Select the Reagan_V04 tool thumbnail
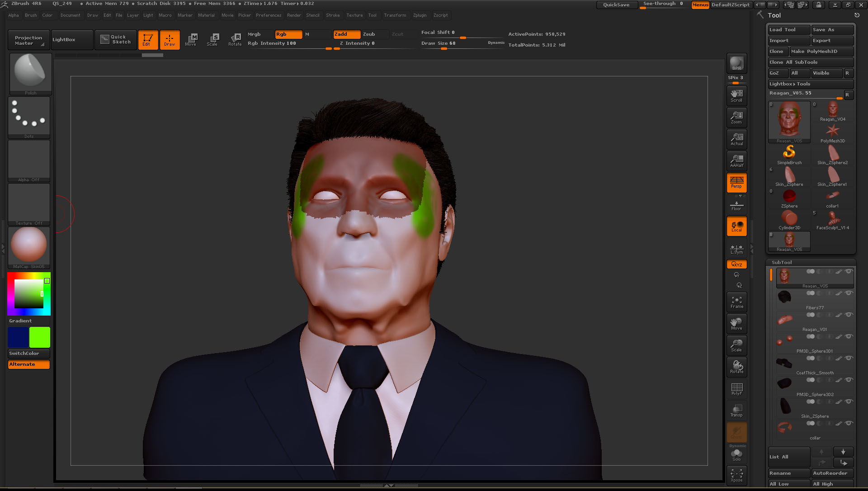This screenshot has width=868, height=491. click(x=832, y=109)
